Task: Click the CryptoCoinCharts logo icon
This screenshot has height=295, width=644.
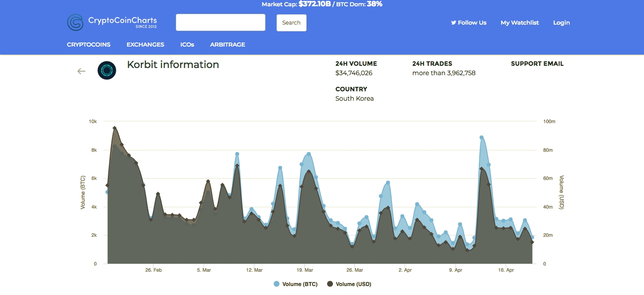Action: click(75, 22)
